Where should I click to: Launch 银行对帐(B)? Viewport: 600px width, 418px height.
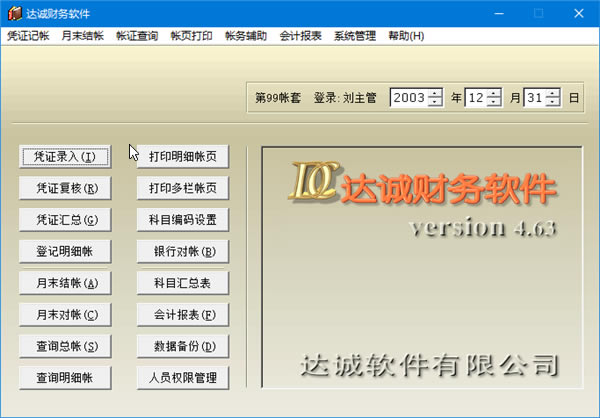click(183, 251)
